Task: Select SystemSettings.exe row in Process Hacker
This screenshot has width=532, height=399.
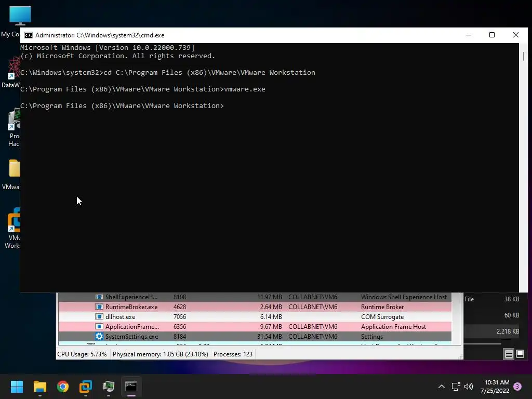Action: [x=255, y=336]
